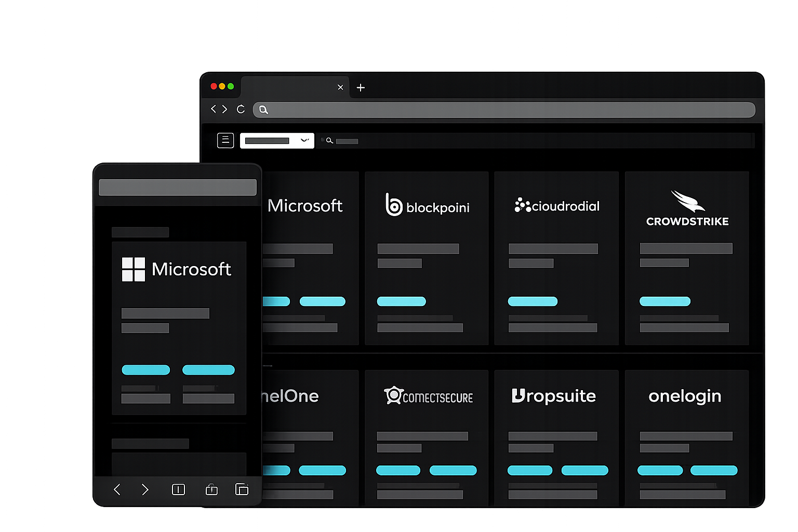Tap the left cyan button in the phone Microsoft card
798x532 pixels.
click(146, 370)
